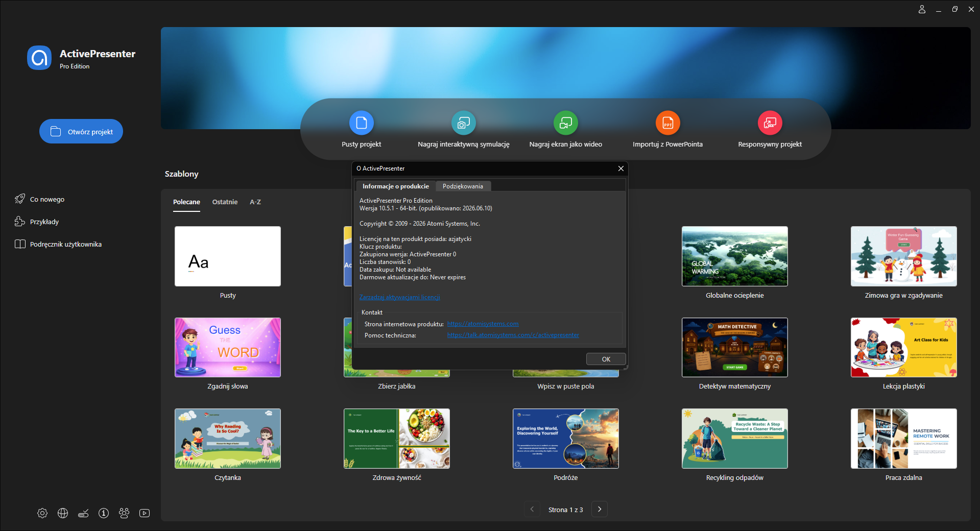Create a blank project via Pusty projekt icon
This screenshot has height=531, width=980.
click(362, 123)
